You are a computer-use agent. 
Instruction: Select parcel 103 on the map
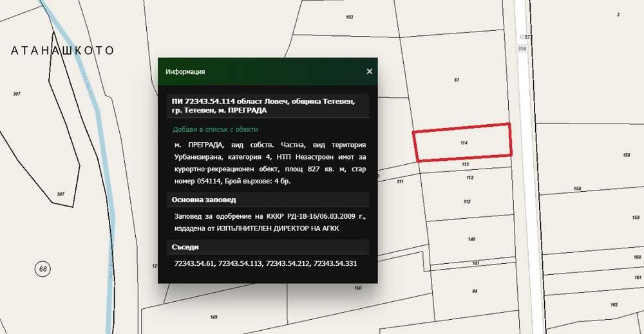(350, 17)
